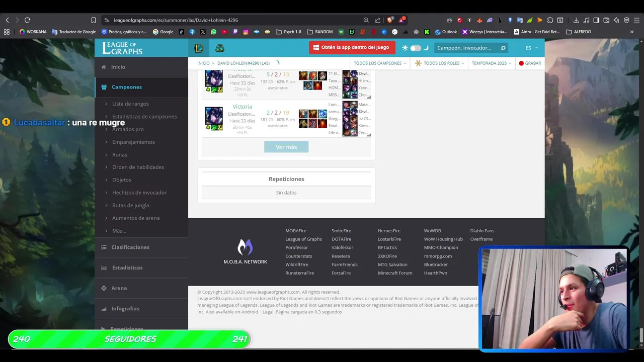Screen dimensions: 644x362
Task: Open the Facebook bookmark icon
Action: point(192,32)
